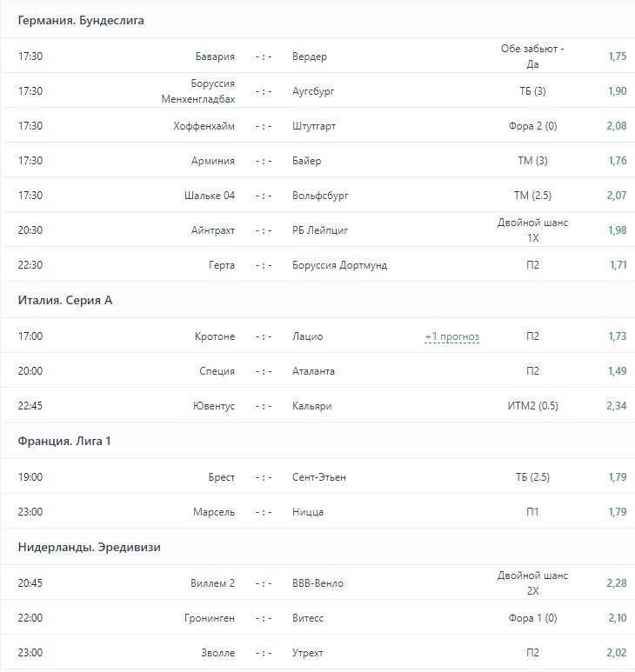Viewport: 635px width, 672px height.
Task: Select the Сент-Этьен team name
Action: point(319,477)
